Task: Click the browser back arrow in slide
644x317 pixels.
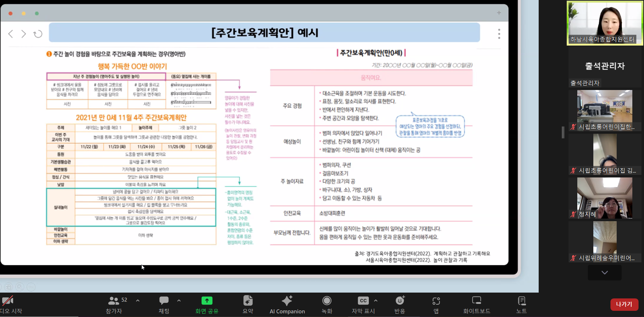Action: 11,34
